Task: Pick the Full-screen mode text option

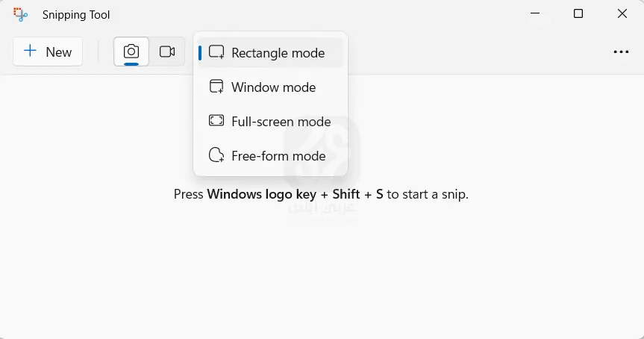Action: tap(281, 122)
